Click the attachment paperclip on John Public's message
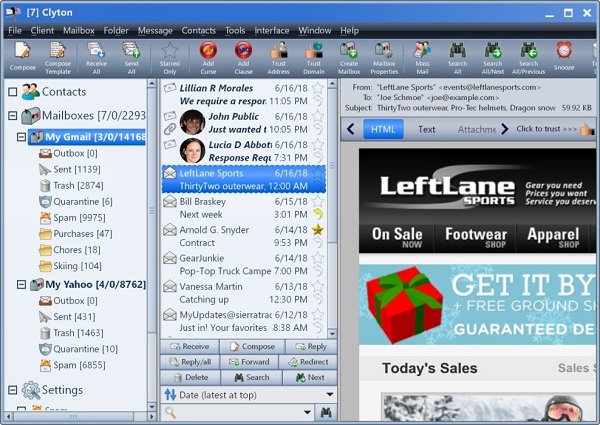This screenshot has width=600, height=425. click(170, 129)
